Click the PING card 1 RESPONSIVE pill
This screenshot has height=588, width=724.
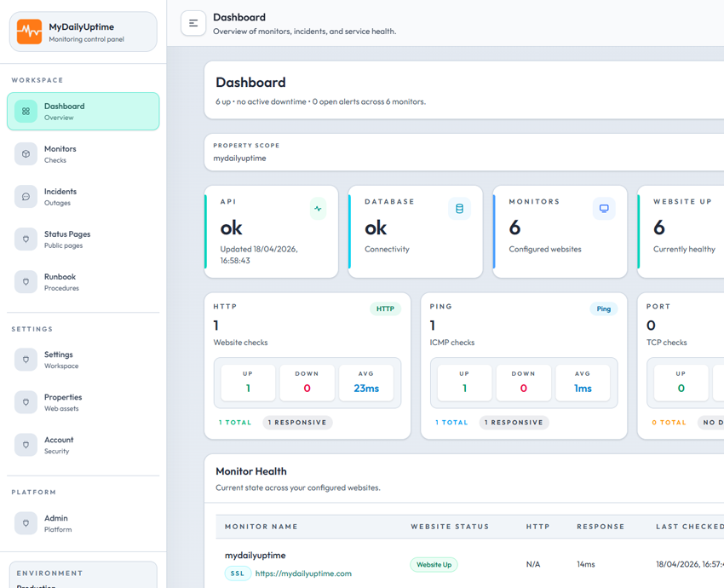click(x=514, y=423)
